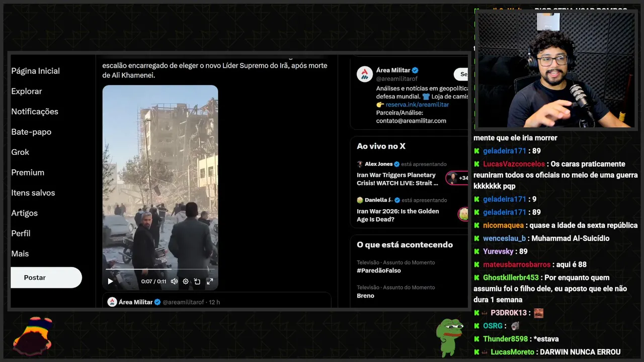
Task: Select Premium in the sidebar
Action: (x=28, y=172)
